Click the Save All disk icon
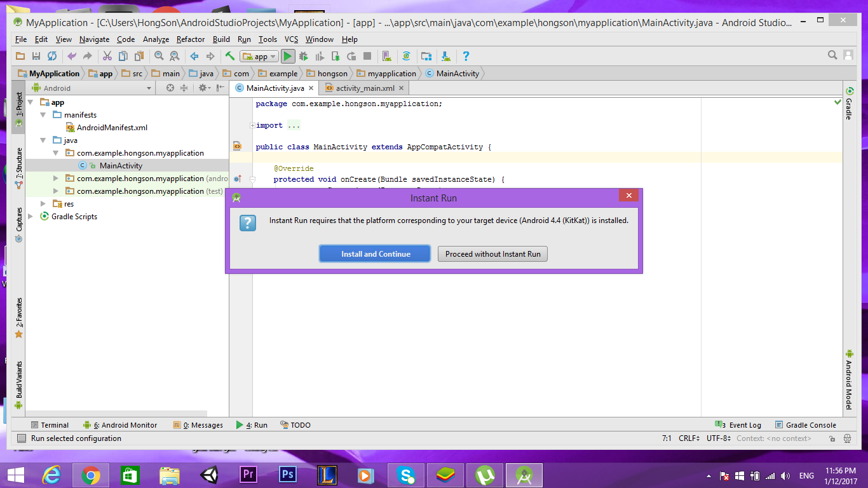Viewport: 868px width, 488px height. click(x=36, y=56)
